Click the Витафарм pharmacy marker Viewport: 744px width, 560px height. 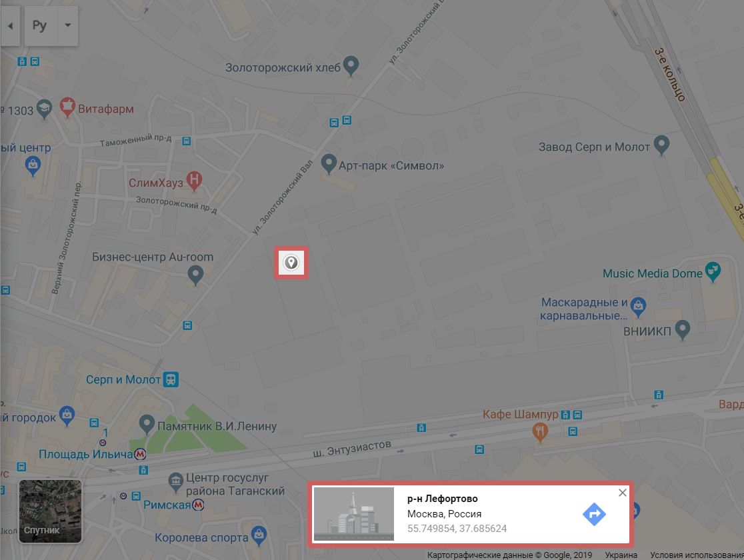(x=67, y=107)
